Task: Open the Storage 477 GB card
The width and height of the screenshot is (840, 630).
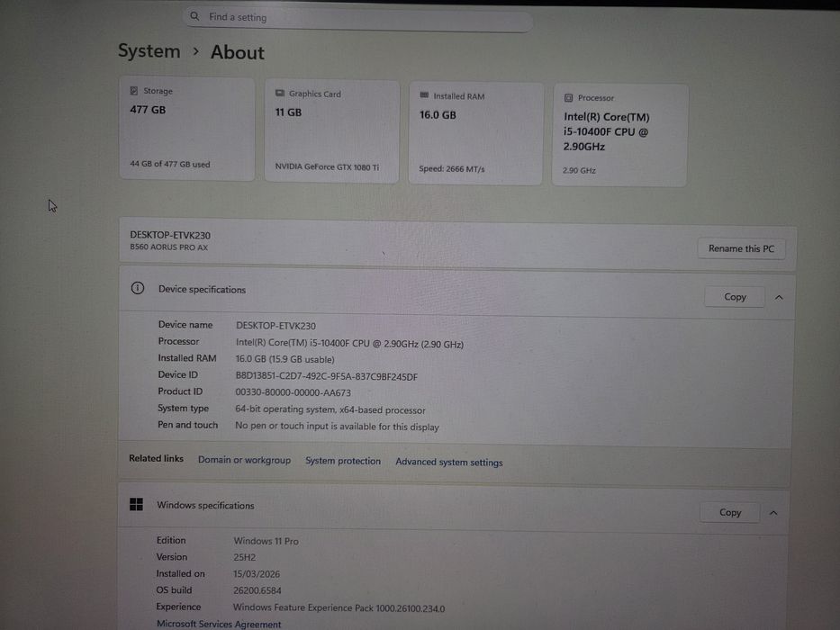Action: coord(187,129)
